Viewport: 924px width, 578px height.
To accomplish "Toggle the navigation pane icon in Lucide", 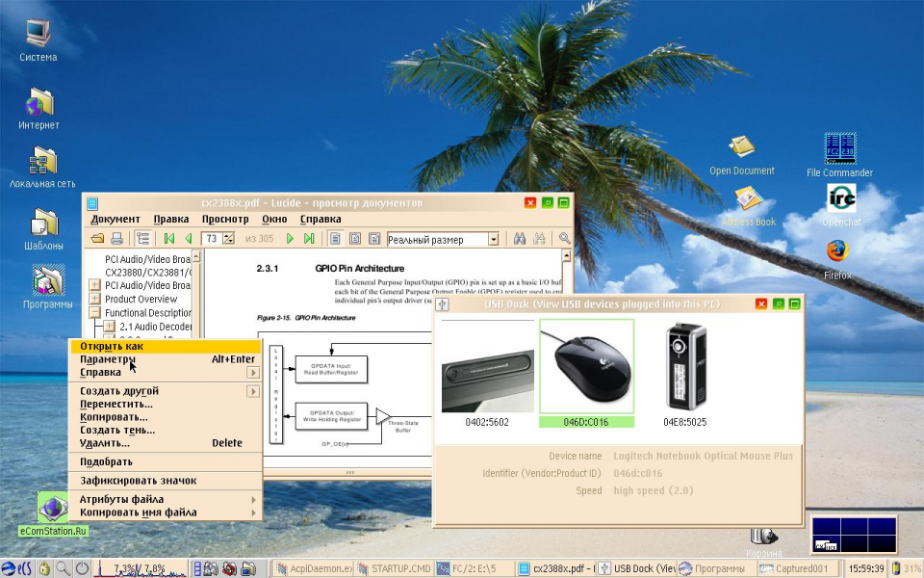I will click(142, 239).
